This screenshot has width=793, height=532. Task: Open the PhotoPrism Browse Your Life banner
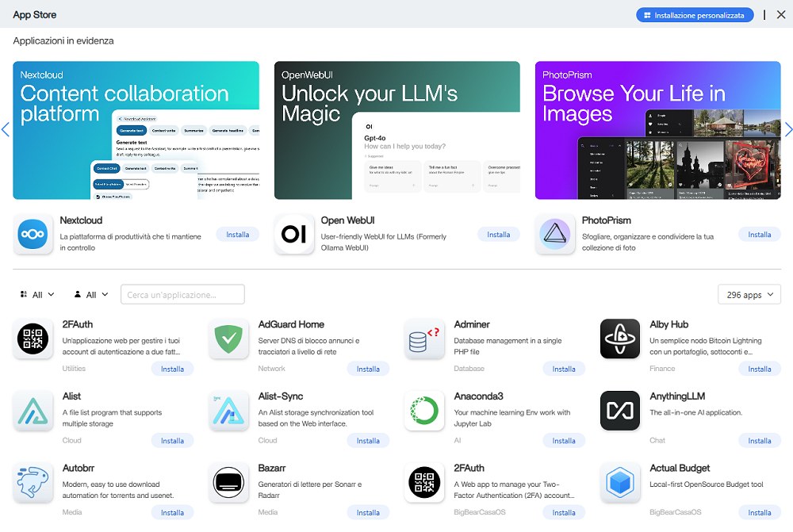[658, 131]
